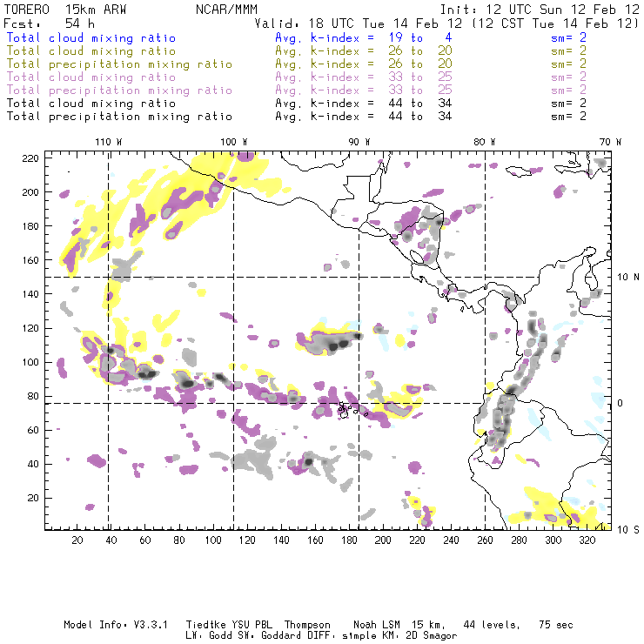644x644 pixels.
Task: Click the '80 W' longitude label
Action: tap(484, 142)
